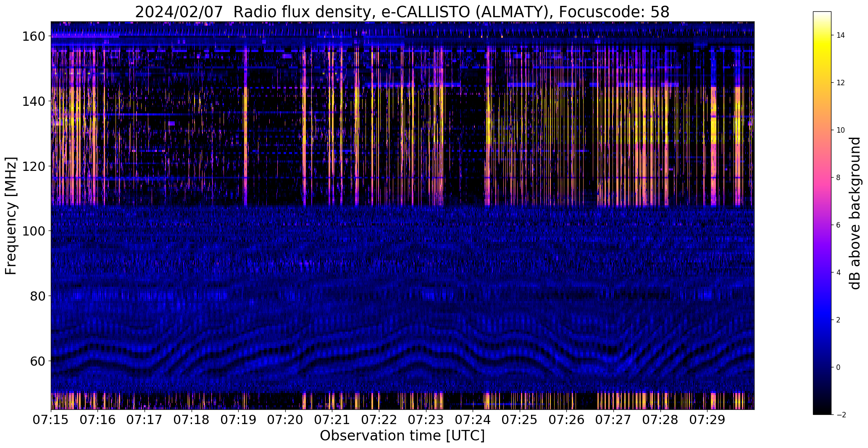Click the plot title mentioning e-CALLISTO (ALMATY)
868x448 pixels.
402,12
